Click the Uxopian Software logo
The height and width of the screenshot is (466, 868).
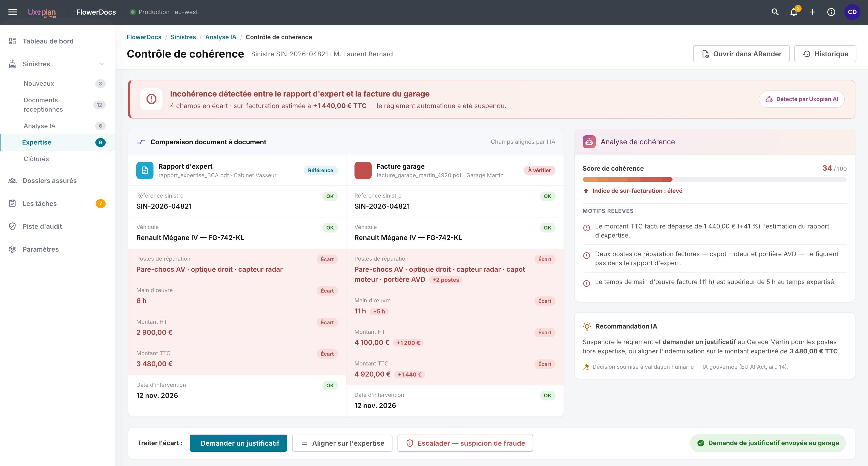pos(42,13)
